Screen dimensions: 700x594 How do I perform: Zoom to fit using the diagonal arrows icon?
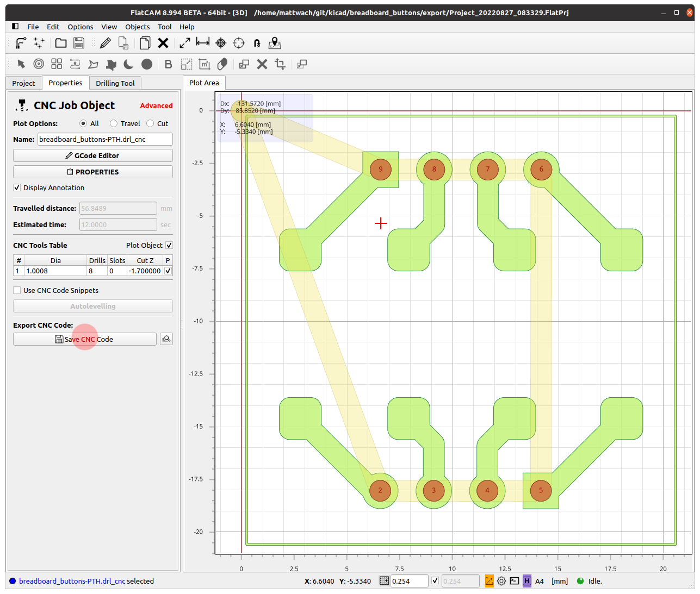pyautogui.click(x=184, y=43)
